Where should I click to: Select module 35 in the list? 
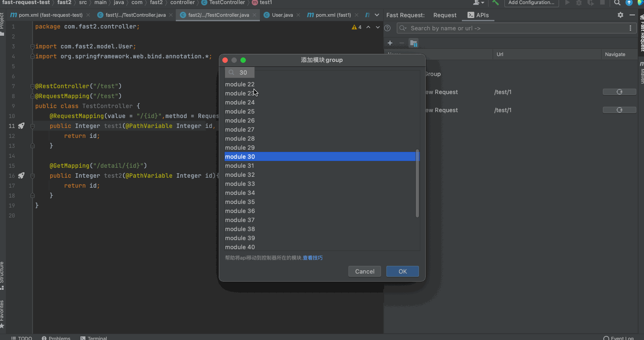(x=240, y=202)
